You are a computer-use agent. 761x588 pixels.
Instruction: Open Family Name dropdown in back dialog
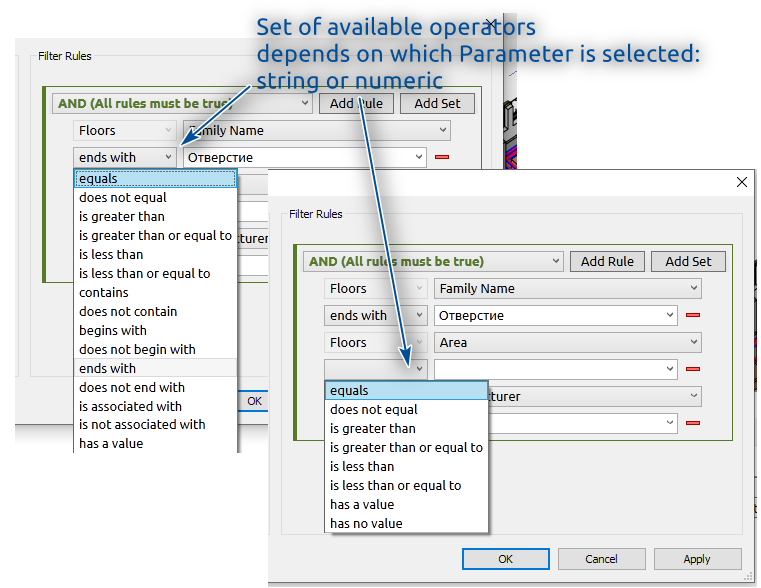coord(317,131)
